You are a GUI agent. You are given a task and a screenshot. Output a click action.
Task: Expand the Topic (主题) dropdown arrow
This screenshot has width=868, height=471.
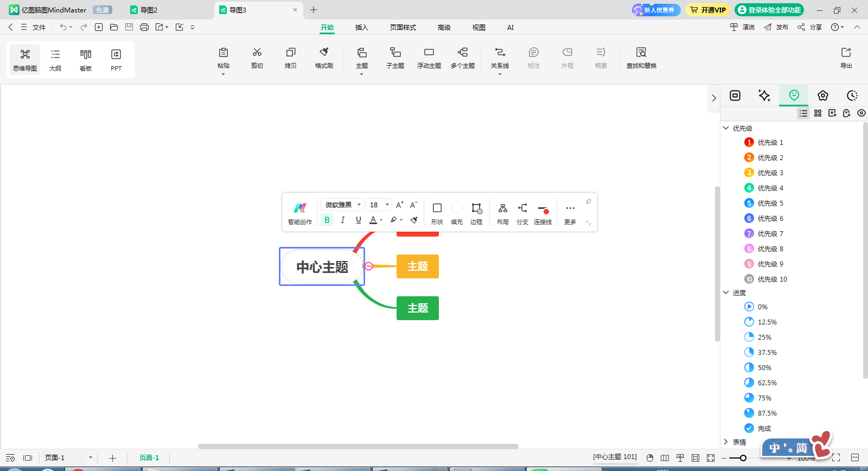[x=362, y=74]
